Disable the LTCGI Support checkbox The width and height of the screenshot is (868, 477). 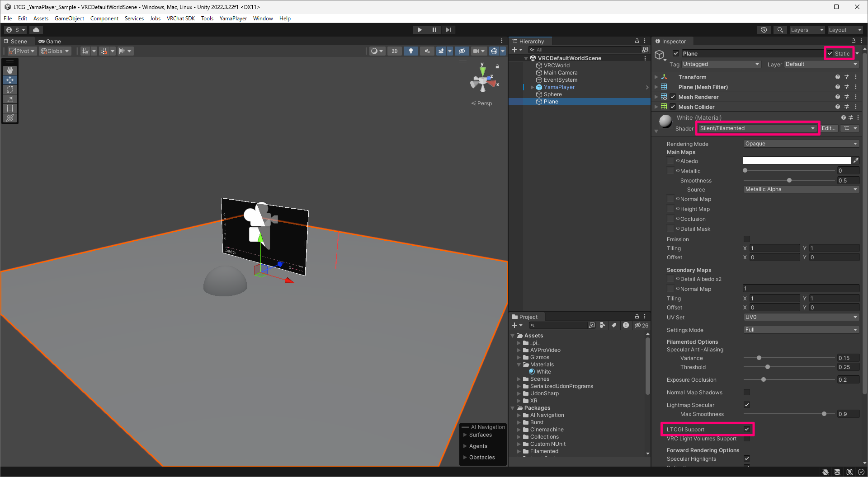click(747, 429)
